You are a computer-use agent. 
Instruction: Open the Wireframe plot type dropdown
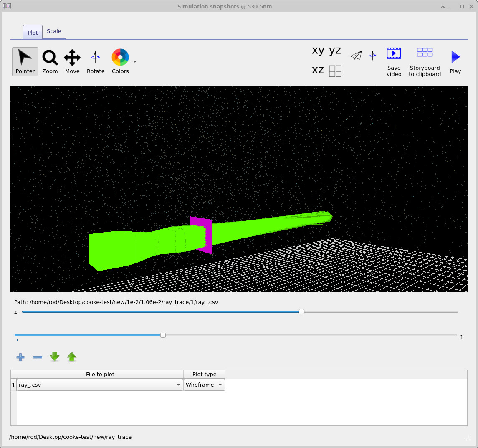coord(220,385)
